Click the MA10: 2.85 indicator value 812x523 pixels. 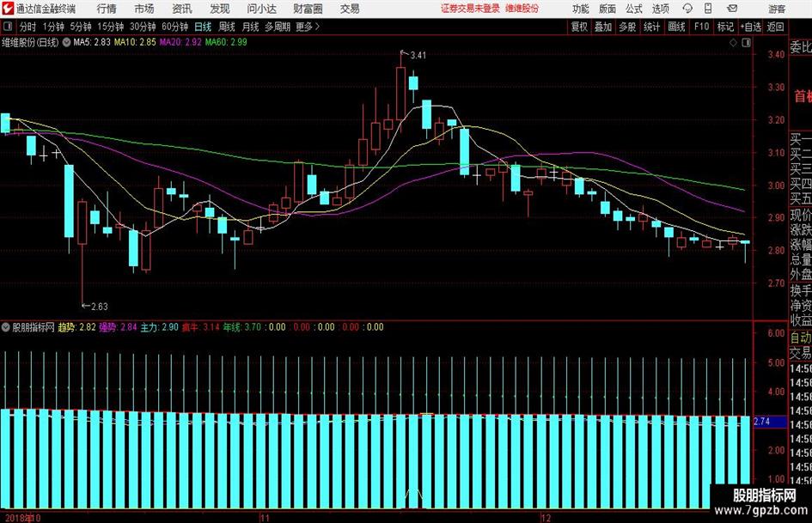pyautogui.click(x=135, y=42)
